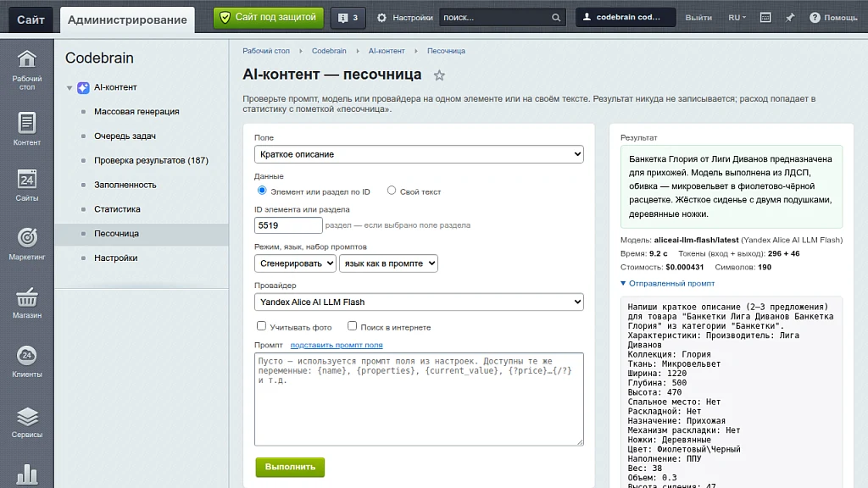Open the 'язык как в промпте' dropdown
Image resolution: width=868 pixels, height=488 pixels.
pyautogui.click(x=388, y=263)
